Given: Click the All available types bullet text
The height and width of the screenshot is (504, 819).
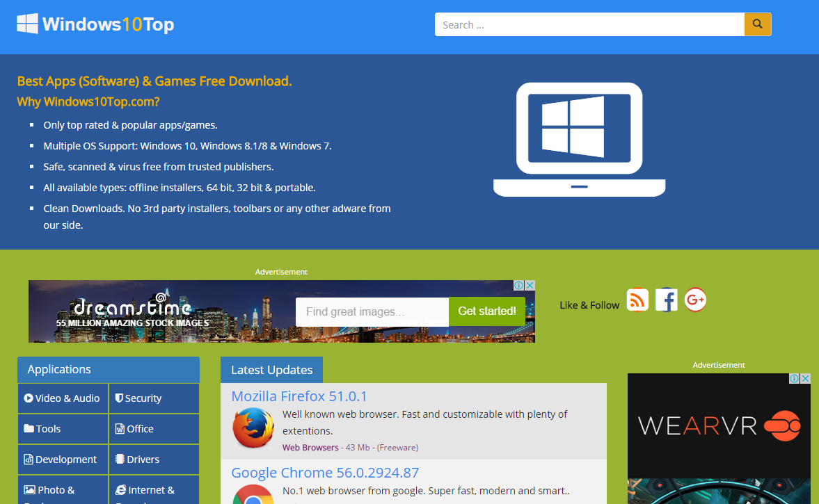Looking at the screenshot, I should coord(179,188).
